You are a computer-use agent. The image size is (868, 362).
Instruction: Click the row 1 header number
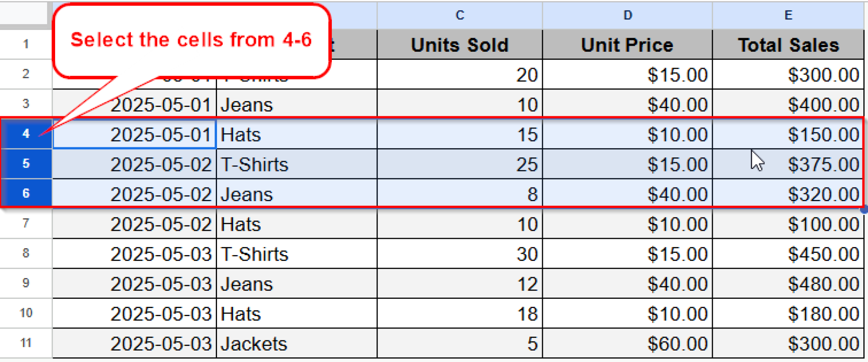coord(26,44)
